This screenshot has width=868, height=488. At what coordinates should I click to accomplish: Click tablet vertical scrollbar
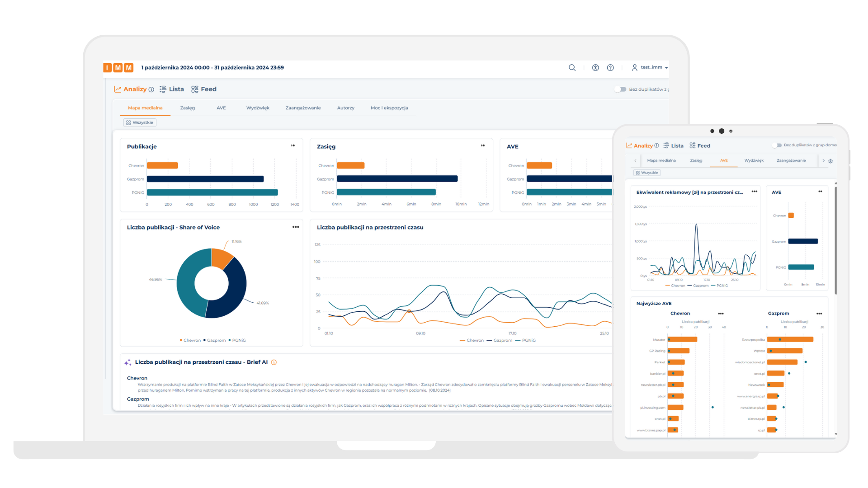[x=835, y=239]
